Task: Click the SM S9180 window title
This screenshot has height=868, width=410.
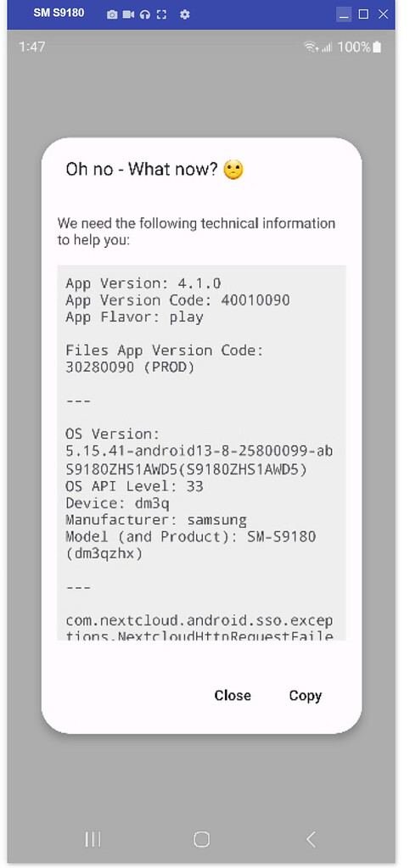Action: pyautogui.click(x=59, y=14)
